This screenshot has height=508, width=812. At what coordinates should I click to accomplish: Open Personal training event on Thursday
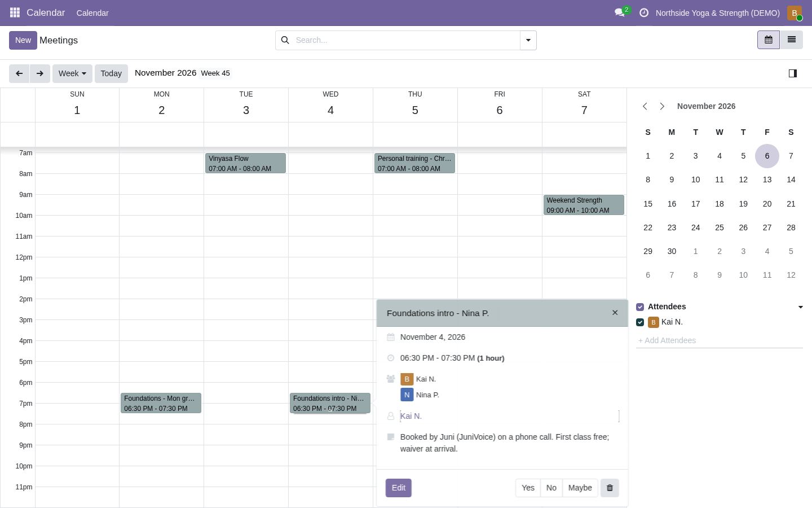(x=414, y=163)
